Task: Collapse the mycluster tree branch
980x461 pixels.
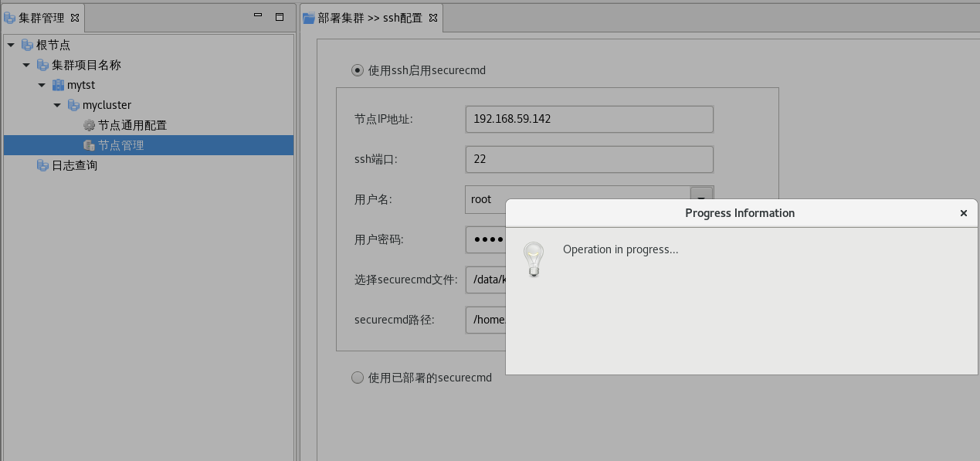Action: point(57,105)
